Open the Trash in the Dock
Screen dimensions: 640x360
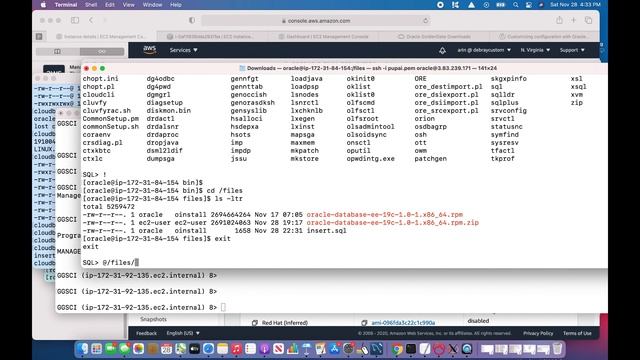click(x=557, y=349)
